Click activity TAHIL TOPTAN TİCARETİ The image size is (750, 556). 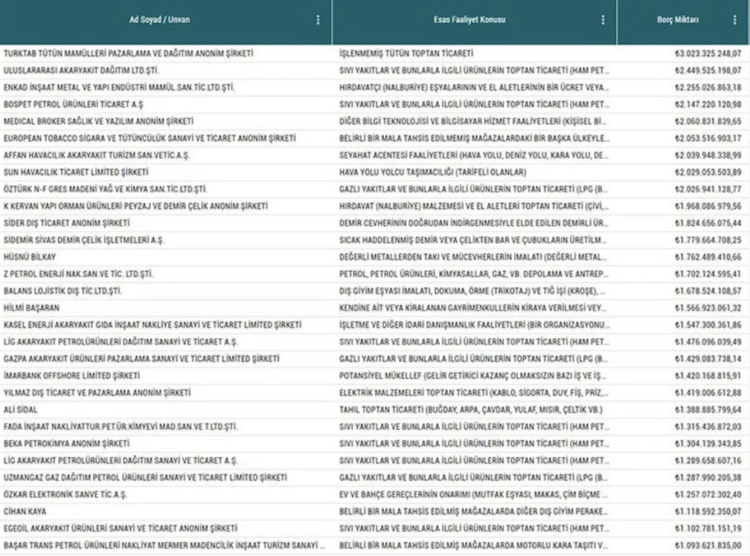click(471, 410)
